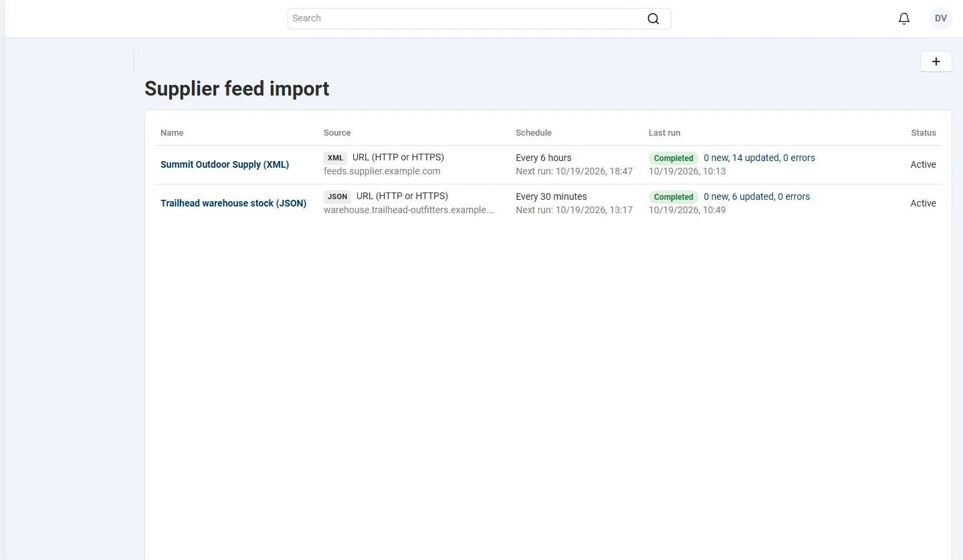The image size is (963, 560).
Task: Click last run date 10/19/2026, 10:13
Action: tap(687, 171)
